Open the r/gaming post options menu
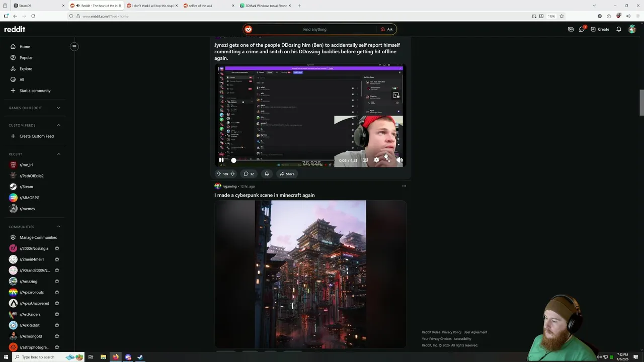This screenshot has width=644, height=362. coord(404,186)
